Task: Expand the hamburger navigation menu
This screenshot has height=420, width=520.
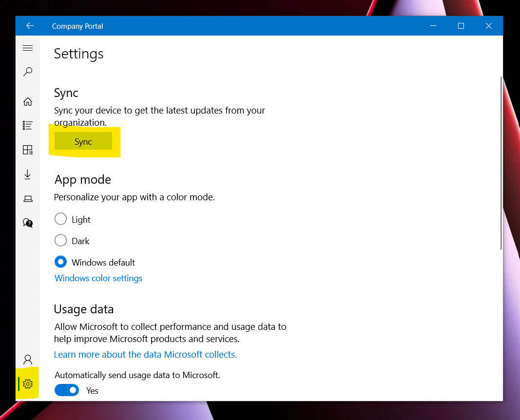Action: pos(28,48)
